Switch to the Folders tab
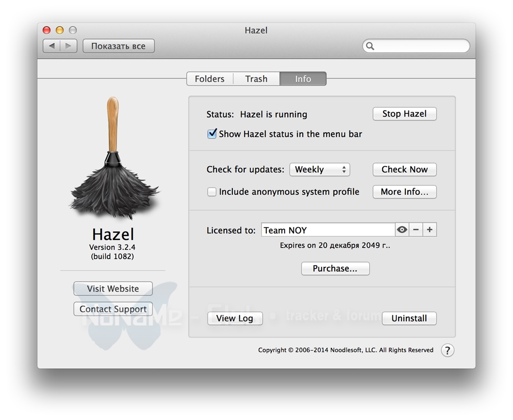 click(x=210, y=79)
